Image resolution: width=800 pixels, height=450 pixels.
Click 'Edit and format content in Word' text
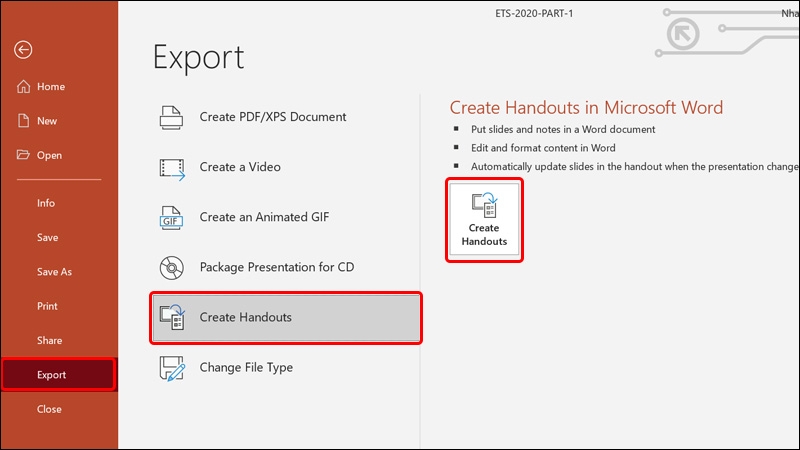[x=543, y=148]
